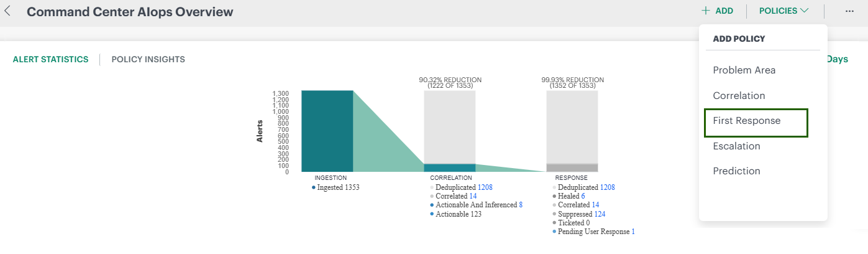Click Actionable And Inferenced 8 count
The height and width of the screenshot is (254, 868).
coord(521,205)
